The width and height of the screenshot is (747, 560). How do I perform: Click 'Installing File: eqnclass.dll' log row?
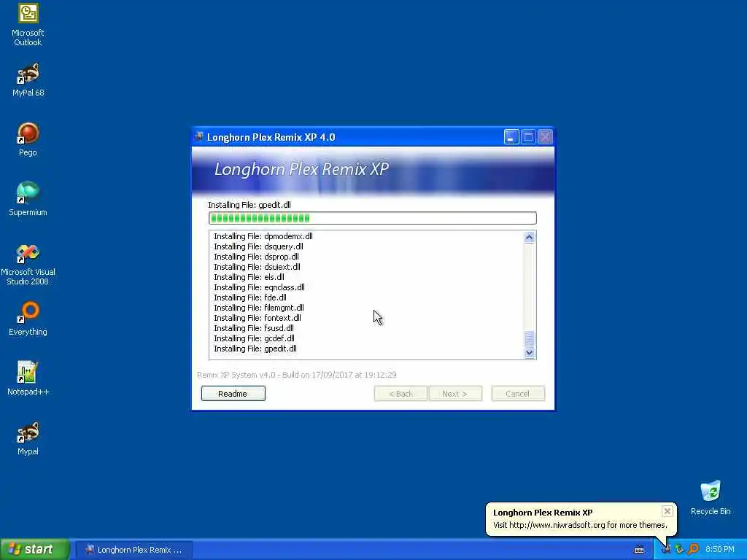pos(259,287)
